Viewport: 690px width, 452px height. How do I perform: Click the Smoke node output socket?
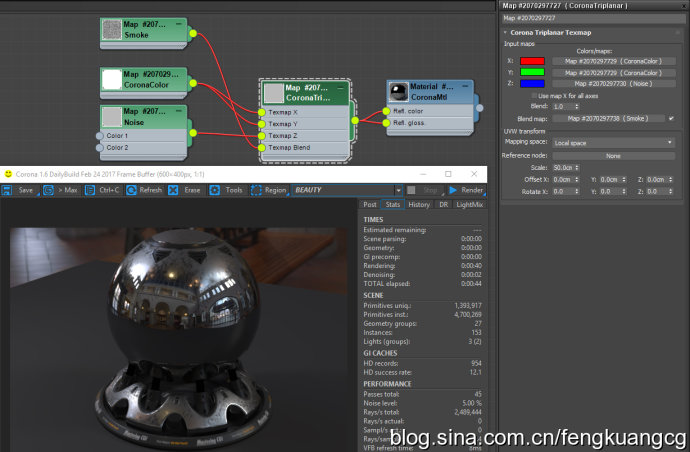pos(193,33)
